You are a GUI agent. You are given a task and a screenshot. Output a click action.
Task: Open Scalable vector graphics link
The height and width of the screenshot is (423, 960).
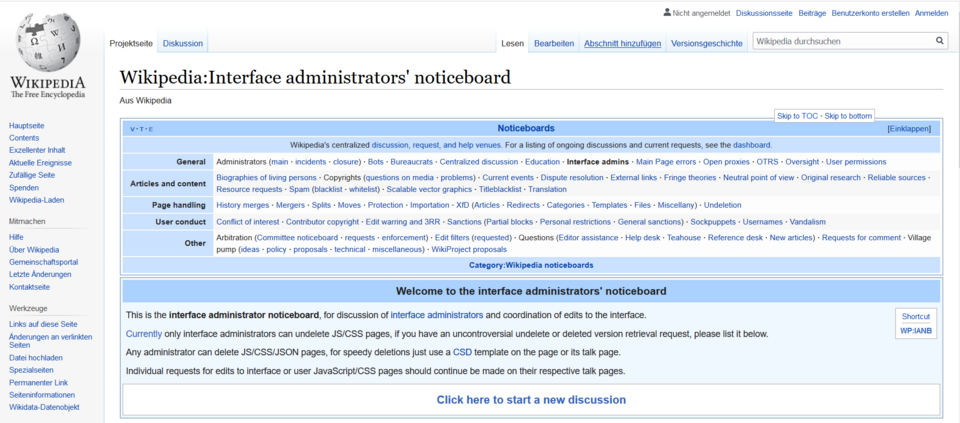click(429, 189)
